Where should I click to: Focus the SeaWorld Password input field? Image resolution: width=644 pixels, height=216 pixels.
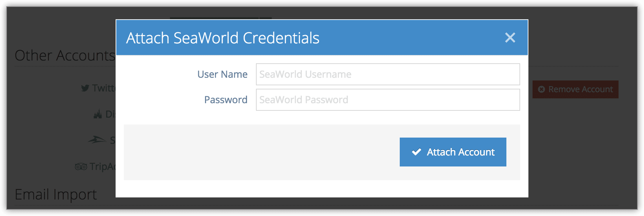[x=388, y=100]
